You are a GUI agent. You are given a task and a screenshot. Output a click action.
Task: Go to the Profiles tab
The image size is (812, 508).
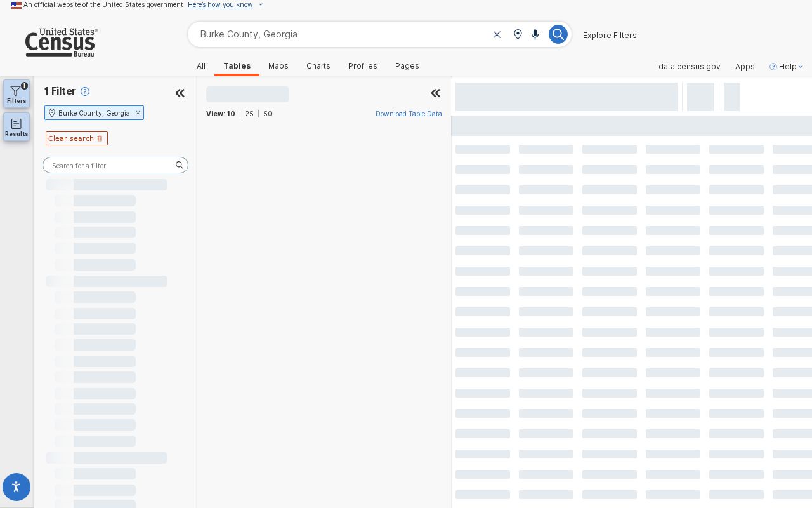363,66
